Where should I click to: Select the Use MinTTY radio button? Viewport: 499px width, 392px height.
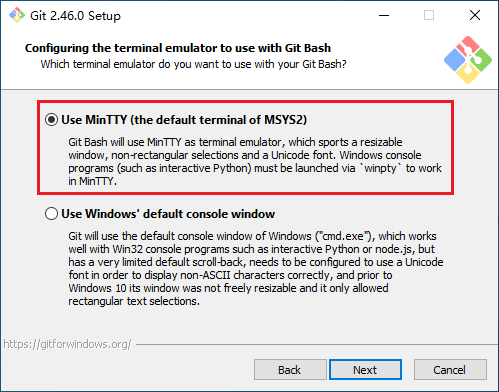point(51,120)
